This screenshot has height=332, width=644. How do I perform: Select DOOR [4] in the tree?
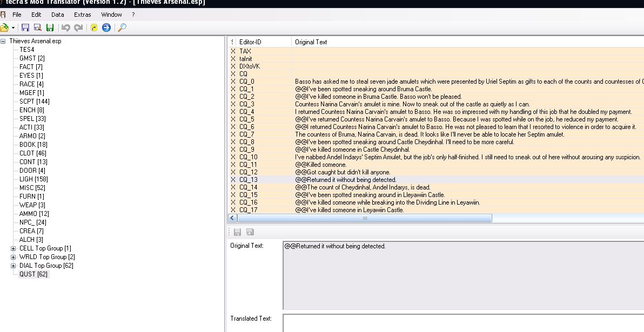pyautogui.click(x=32, y=170)
